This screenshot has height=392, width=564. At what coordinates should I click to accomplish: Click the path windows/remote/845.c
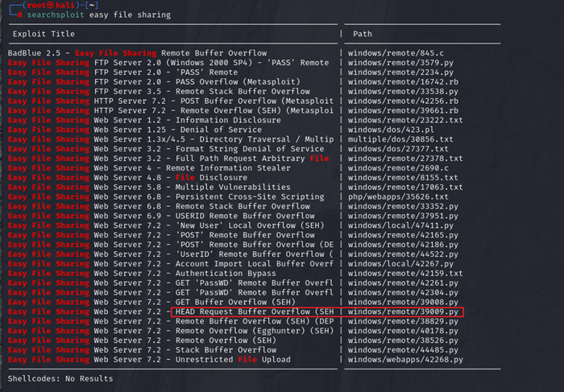coord(396,53)
